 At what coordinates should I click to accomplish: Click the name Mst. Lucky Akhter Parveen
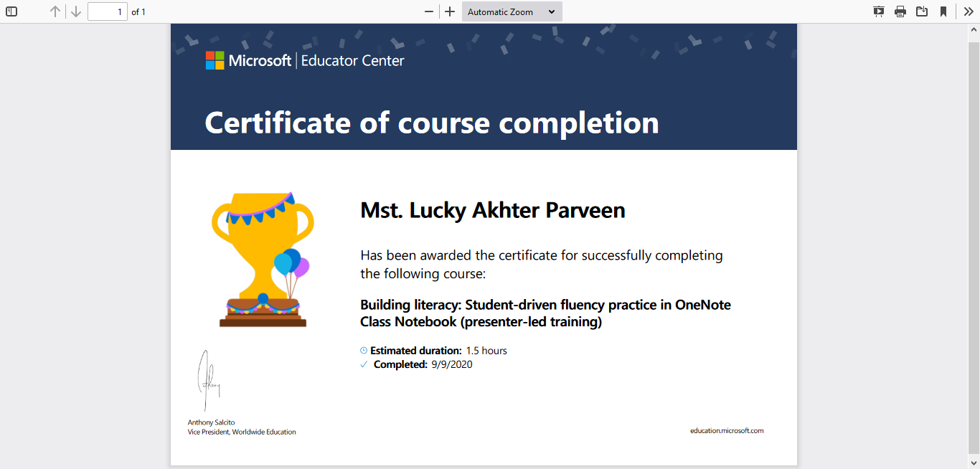[493, 210]
